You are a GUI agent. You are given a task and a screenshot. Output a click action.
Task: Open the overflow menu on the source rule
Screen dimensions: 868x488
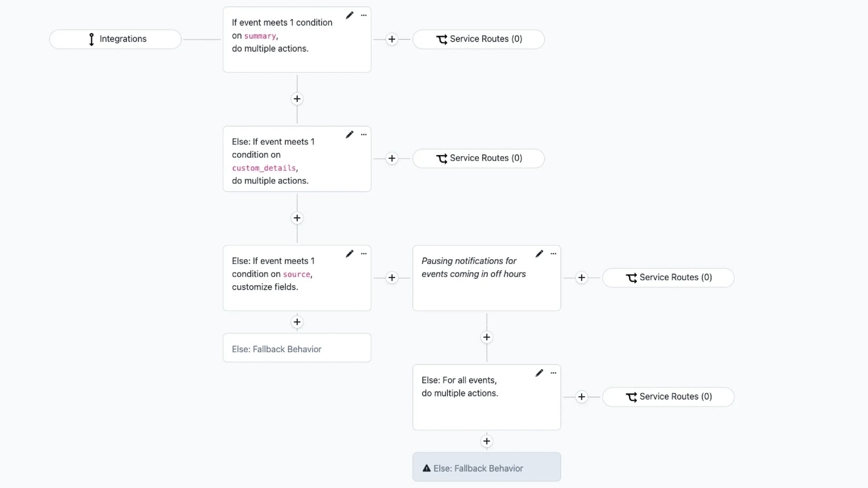(x=364, y=253)
